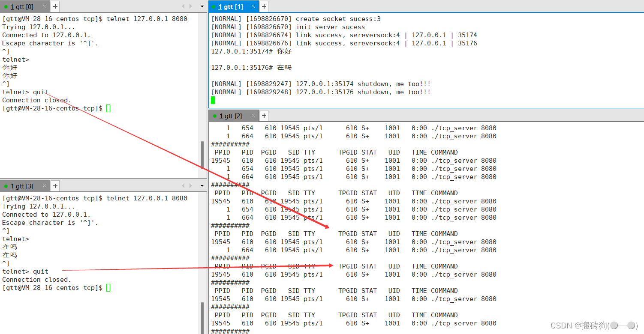Click 'Trying 127.0.0.1...' in gtt [0] pane
The height and width of the screenshot is (334, 644).
point(39,27)
